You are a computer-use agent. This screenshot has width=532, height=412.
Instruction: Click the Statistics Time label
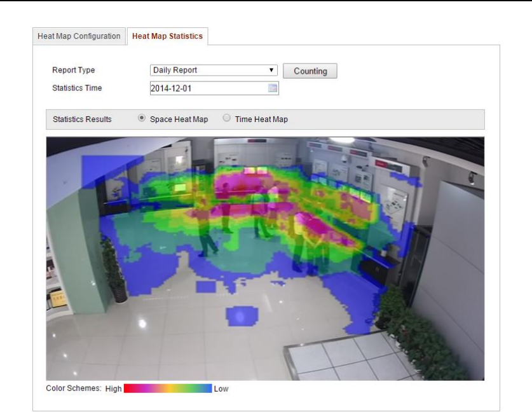click(x=77, y=88)
